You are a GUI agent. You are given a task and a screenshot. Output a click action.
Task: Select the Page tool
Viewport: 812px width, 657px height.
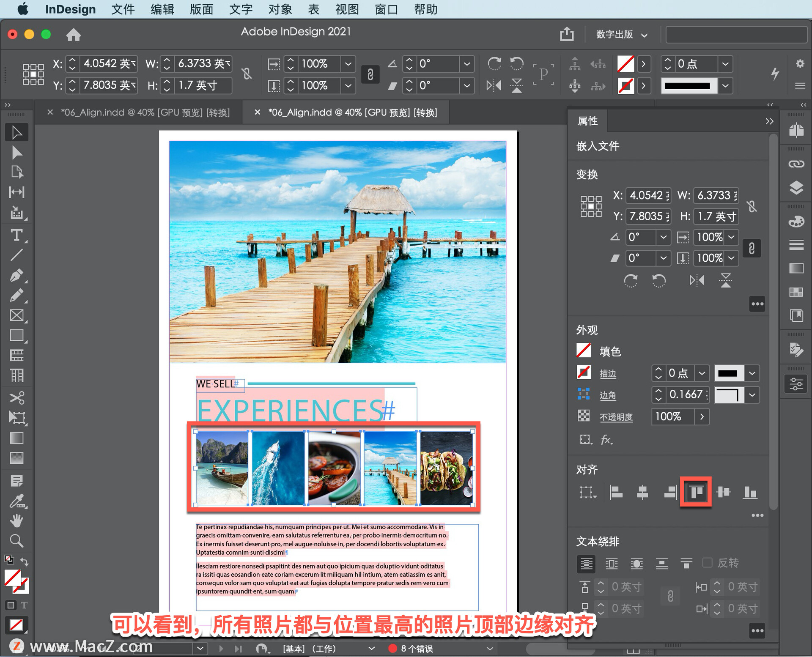point(16,172)
